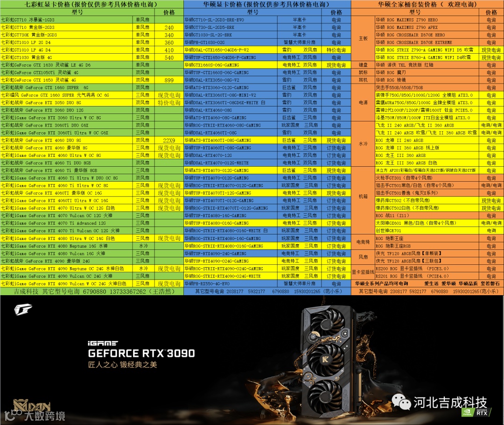Select row 七彩虹战斧 GeForce RTX 3050 DUO 8G
504x425 pixels.
click(x=92, y=103)
